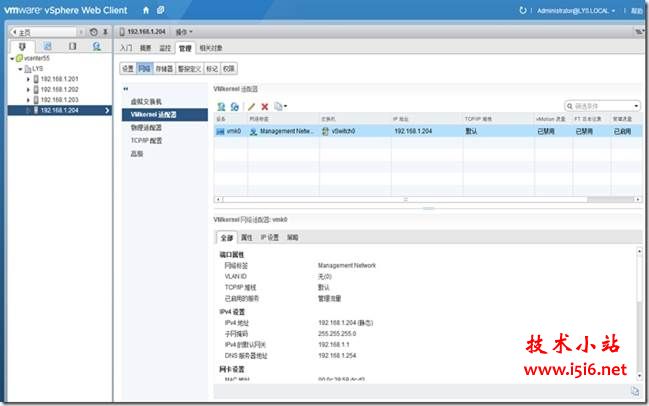649x406 pixels.
Task: Open the Administrator@LYS.LOCAL user menu
Action: pyautogui.click(x=576, y=11)
